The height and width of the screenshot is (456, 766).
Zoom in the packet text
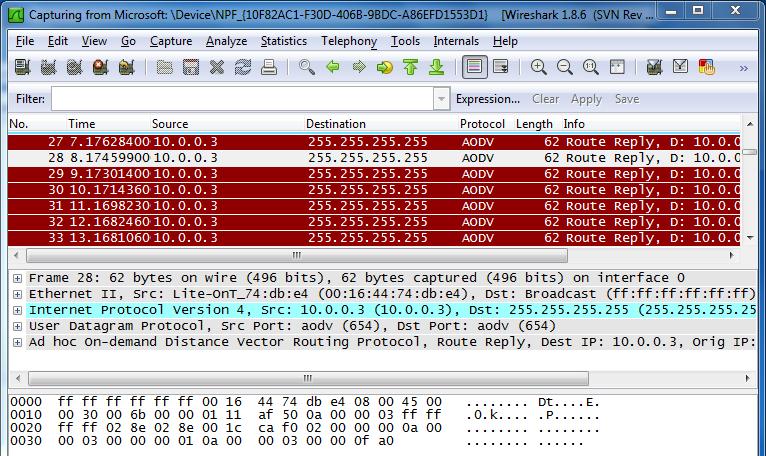tap(539, 67)
